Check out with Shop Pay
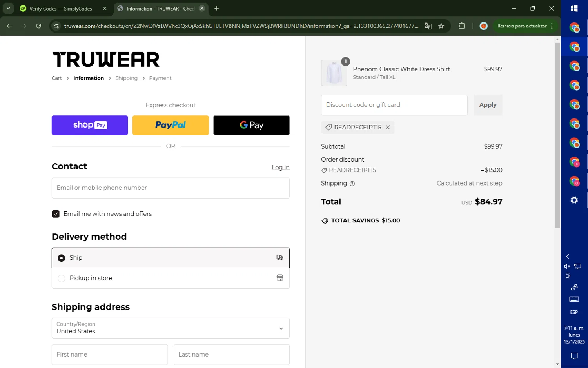Screen dimensions: 588x368 tap(90, 125)
